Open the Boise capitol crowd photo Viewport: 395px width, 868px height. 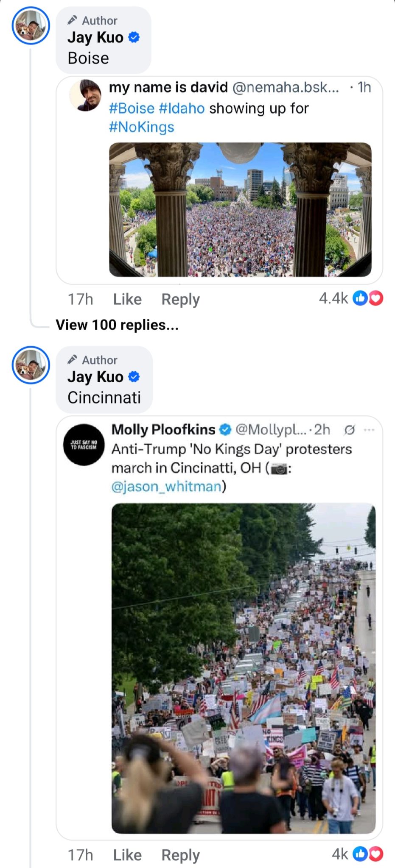click(x=240, y=210)
